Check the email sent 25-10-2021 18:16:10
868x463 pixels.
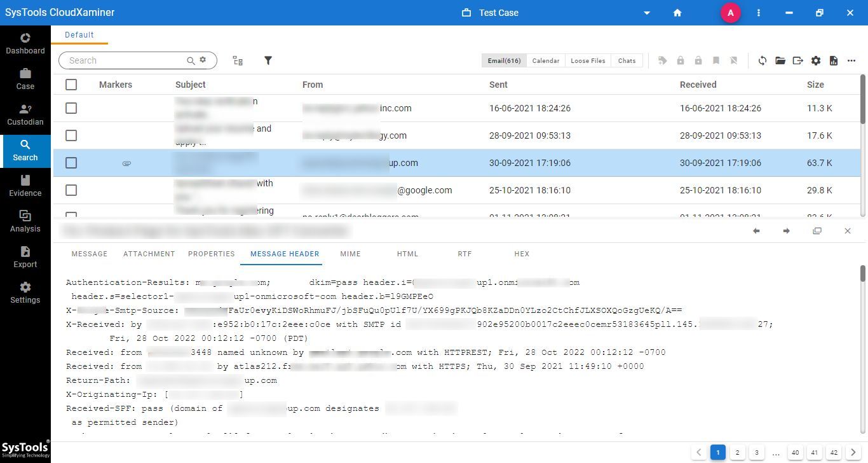[71, 190]
